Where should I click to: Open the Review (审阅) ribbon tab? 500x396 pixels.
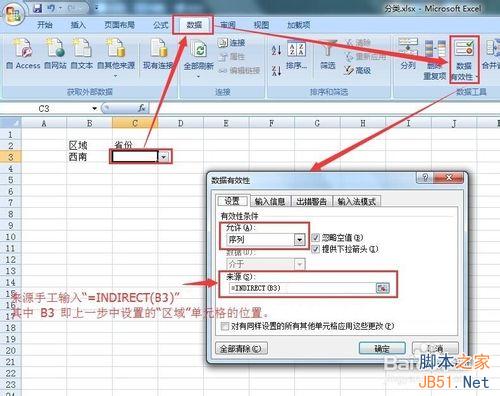pyautogui.click(x=228, y=25)
